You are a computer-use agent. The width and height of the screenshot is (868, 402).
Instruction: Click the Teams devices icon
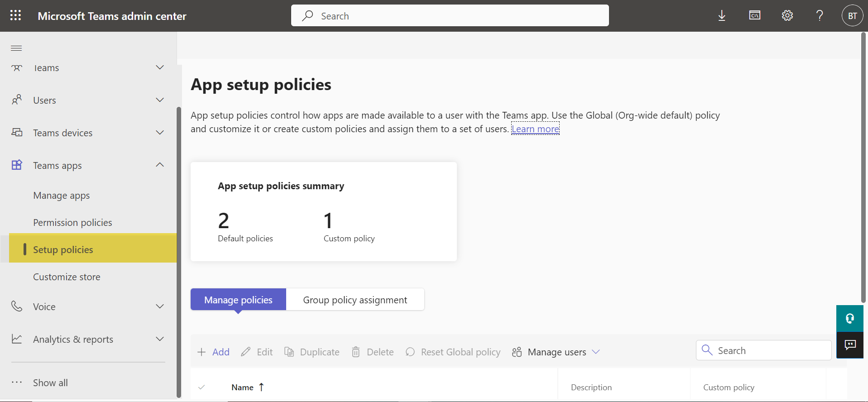point(17,133)
